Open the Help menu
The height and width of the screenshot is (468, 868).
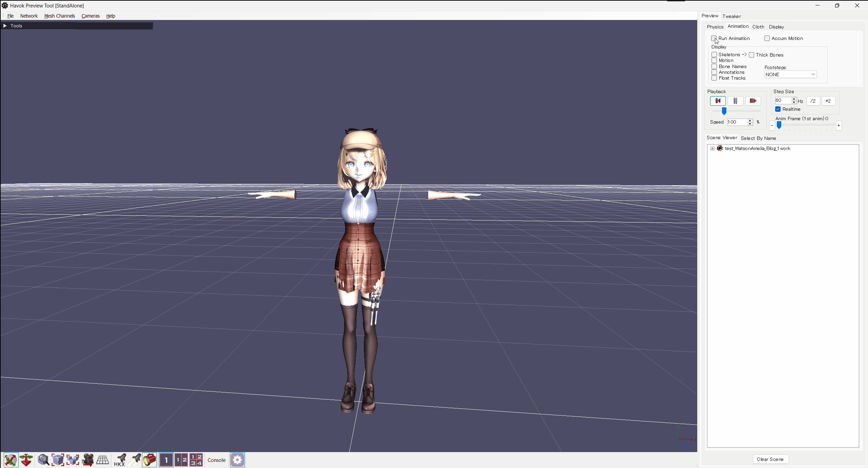click(x=110, y=16)
